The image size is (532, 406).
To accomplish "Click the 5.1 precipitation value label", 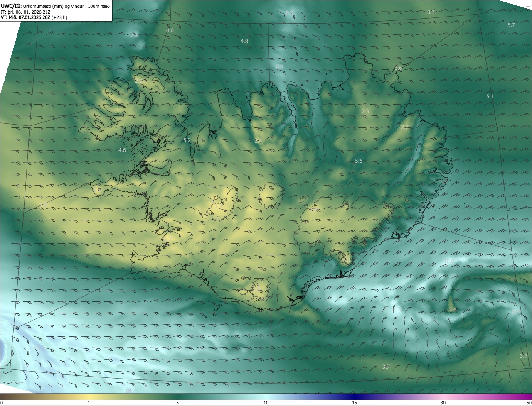I will coord(490,97).
